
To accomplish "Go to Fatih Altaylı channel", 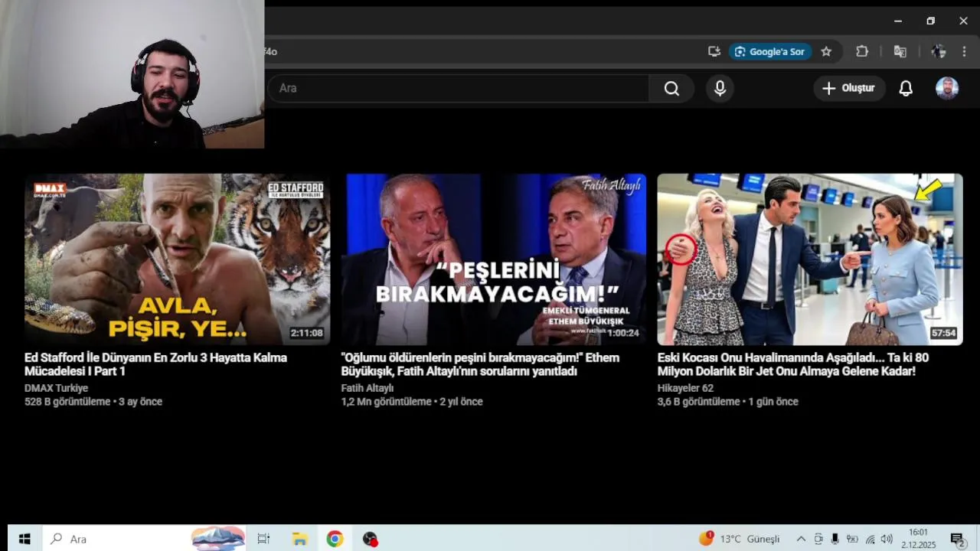I will (x=367, y=388).
